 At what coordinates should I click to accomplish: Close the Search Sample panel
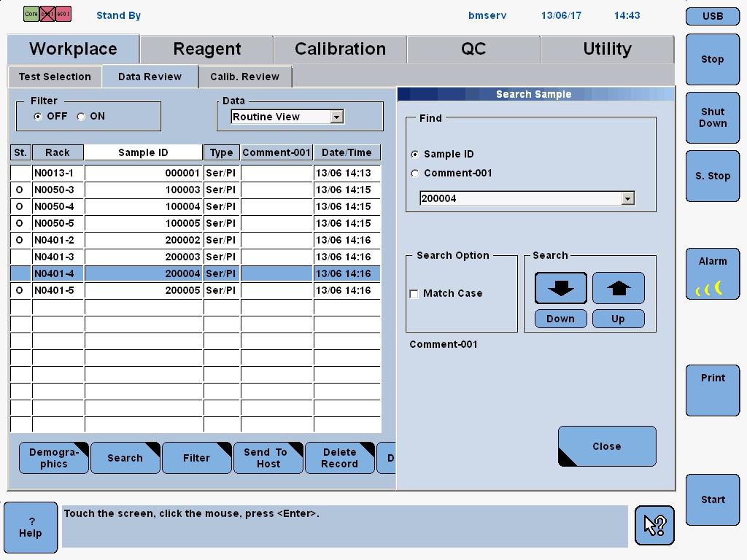click(607, 446)
